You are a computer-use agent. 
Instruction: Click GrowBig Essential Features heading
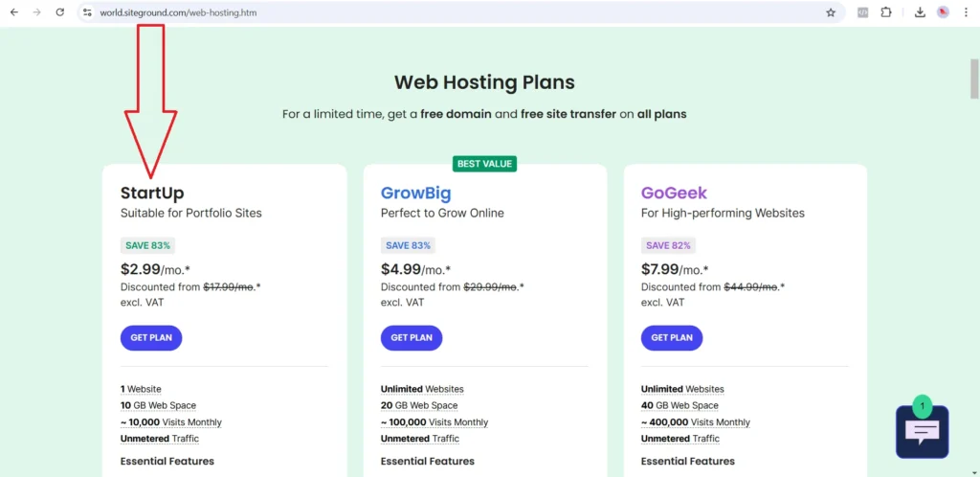tap(428, 462)
